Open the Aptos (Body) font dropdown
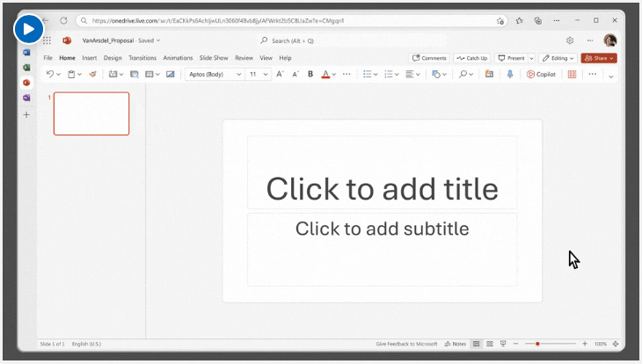642x364 pixels. pos(215,75)
